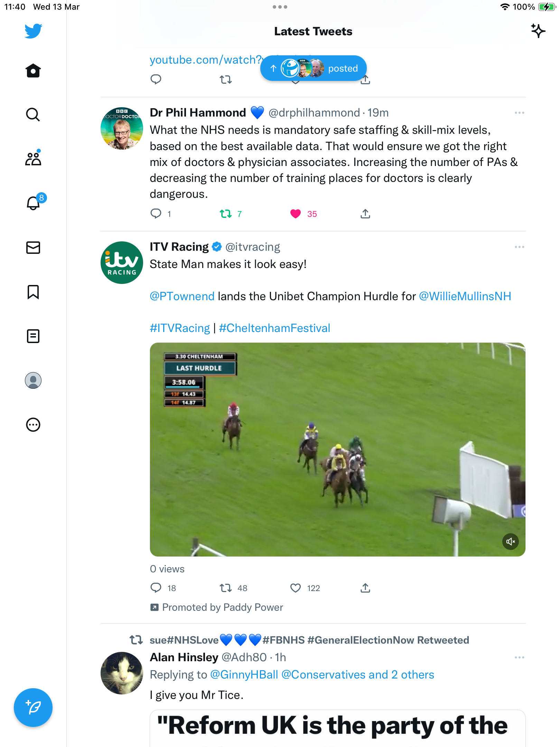Open more options for ITV Racing tweet

coord(519,247)
